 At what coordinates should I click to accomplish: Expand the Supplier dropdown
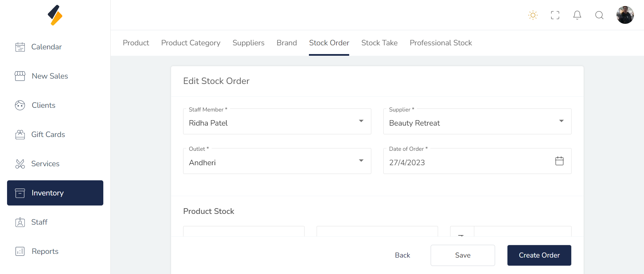561,121
